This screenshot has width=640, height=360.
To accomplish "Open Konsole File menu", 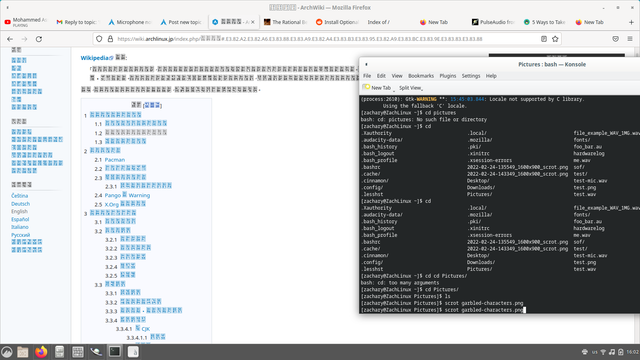I will pyautogui.click(x=367, y=76).
